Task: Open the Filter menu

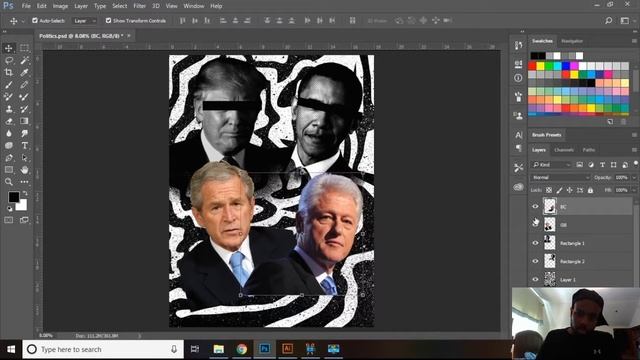Action: [139, 6]
